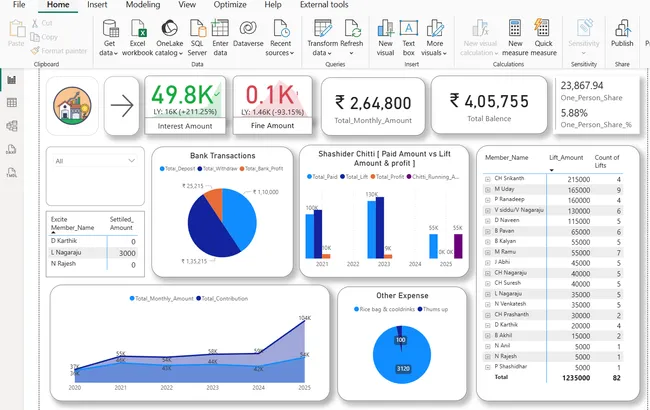This screenshot has width=650, height=410.
Task: Refresh the data
Action: (x=352, y=38)
